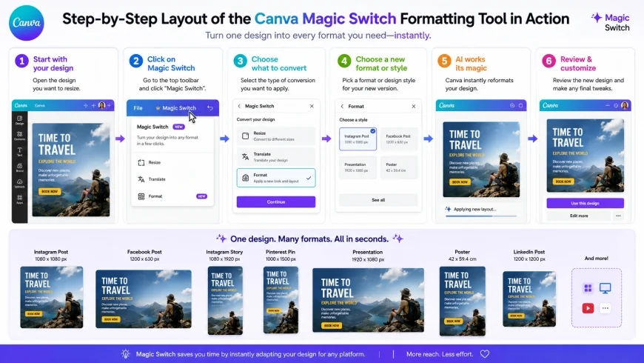Image resolution: width=644 pixels, height=363 pixels.
Task: Click the sparkle icon beside Applying new layout
Action: click(448, 209)
